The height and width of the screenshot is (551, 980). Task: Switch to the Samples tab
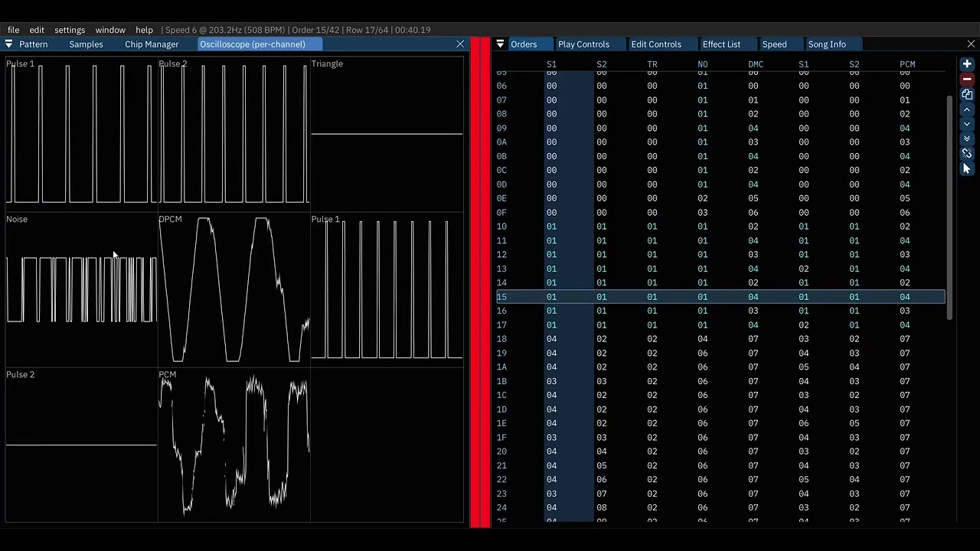[x=86, y=44]
